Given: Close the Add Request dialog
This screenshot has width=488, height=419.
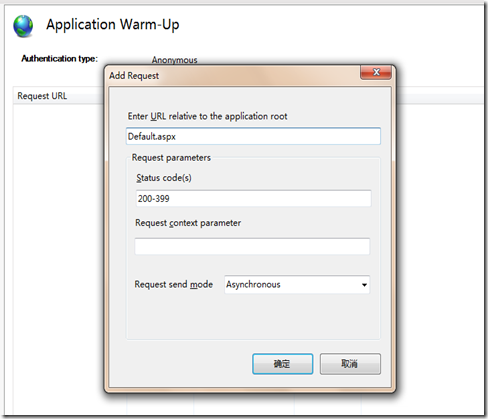Looking at the screenshot, I should 376,72.
